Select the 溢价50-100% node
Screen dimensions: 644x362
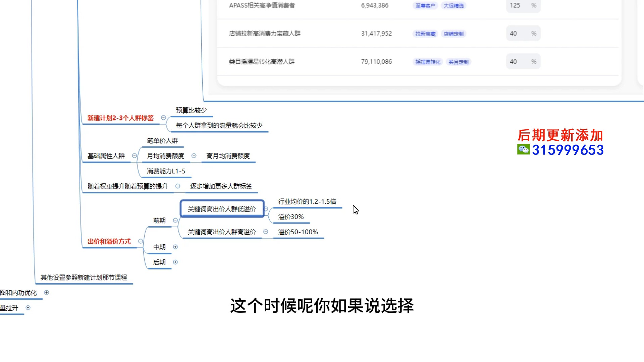(x=298, y=232)
